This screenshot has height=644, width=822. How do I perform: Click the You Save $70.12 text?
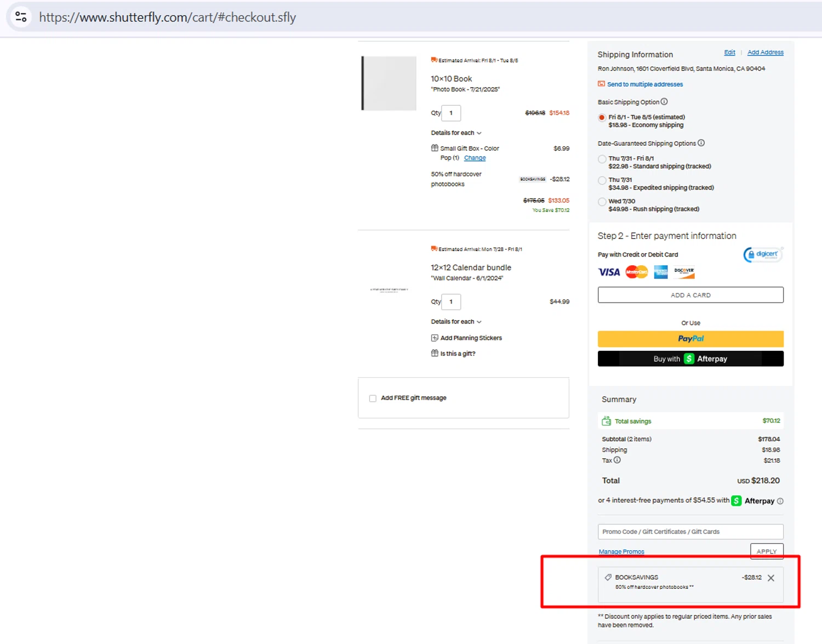551,210
